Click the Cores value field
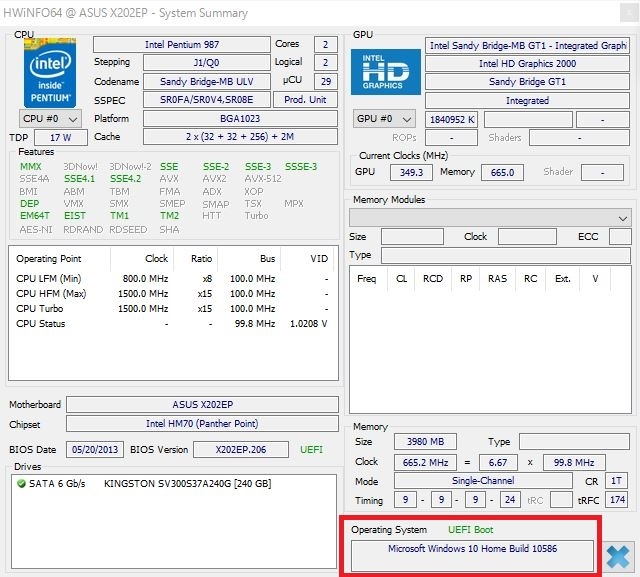This screenshot has width=640, height=577. click(326, 44)
